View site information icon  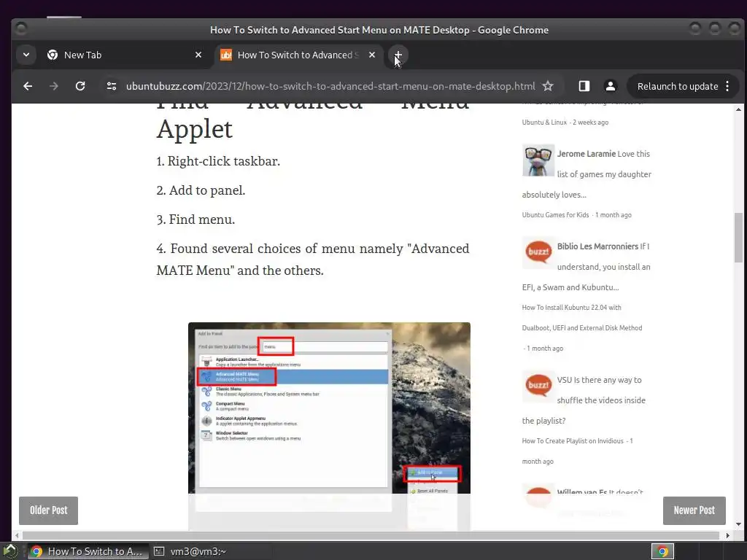112,86
